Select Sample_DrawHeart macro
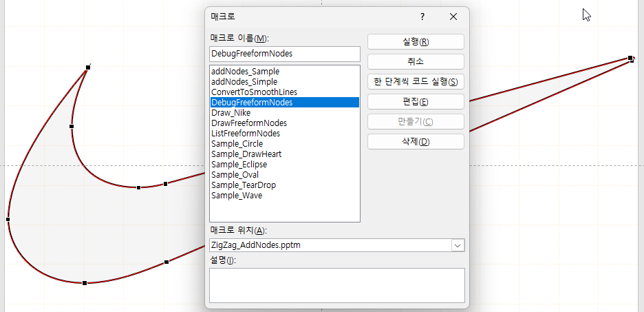This screenshot has height=312, width=644. (x=285, y=154)
